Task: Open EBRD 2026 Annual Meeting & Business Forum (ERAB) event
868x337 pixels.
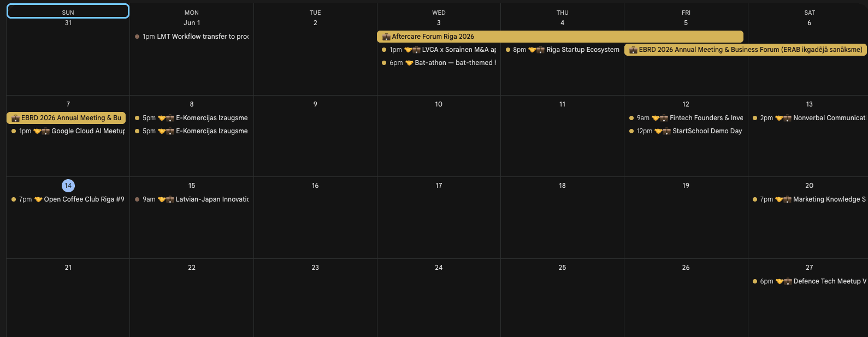Action: coord(746,50)
